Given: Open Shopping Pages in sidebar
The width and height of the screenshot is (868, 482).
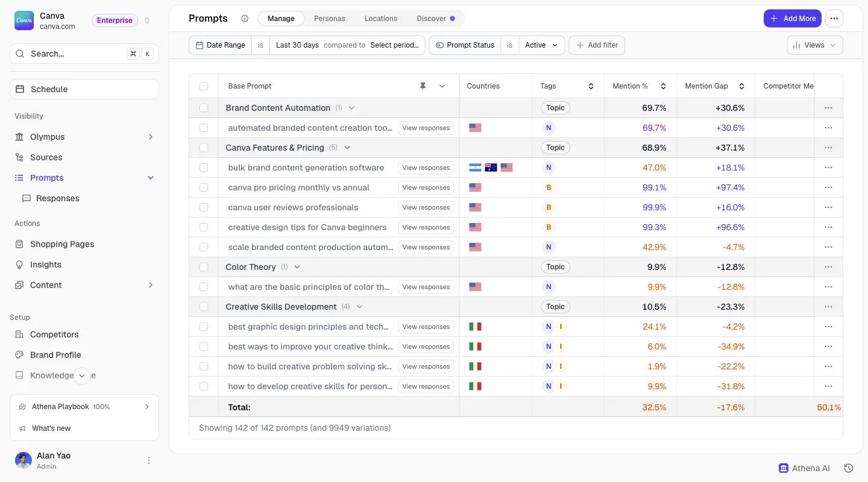Looking at the screenshot, I should coord(84,244).
